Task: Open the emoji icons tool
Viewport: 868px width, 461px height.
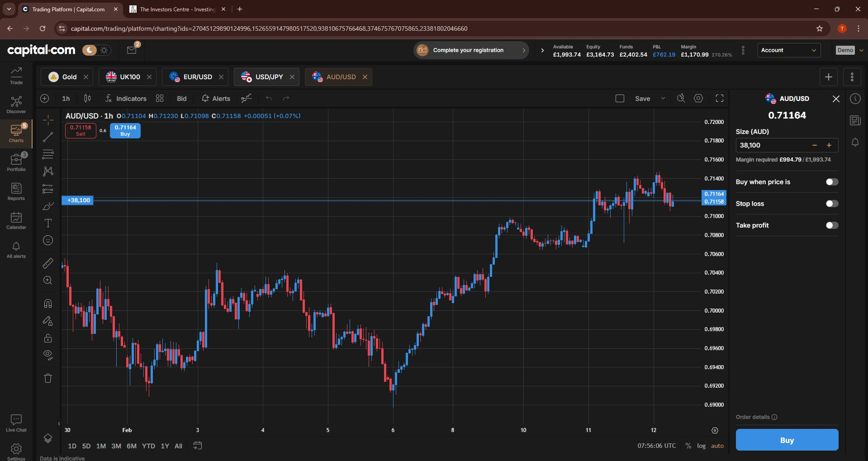Action: point(48,240)
